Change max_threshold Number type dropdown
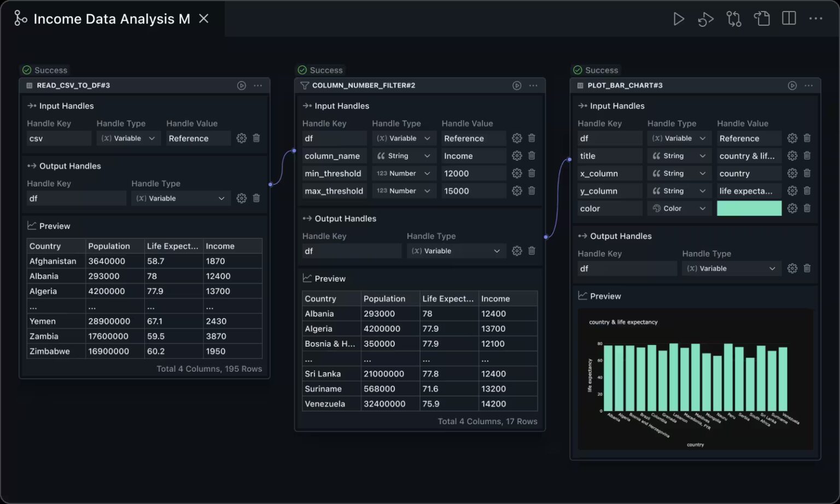This screenshot has width=840, height=504. [404, 191]
